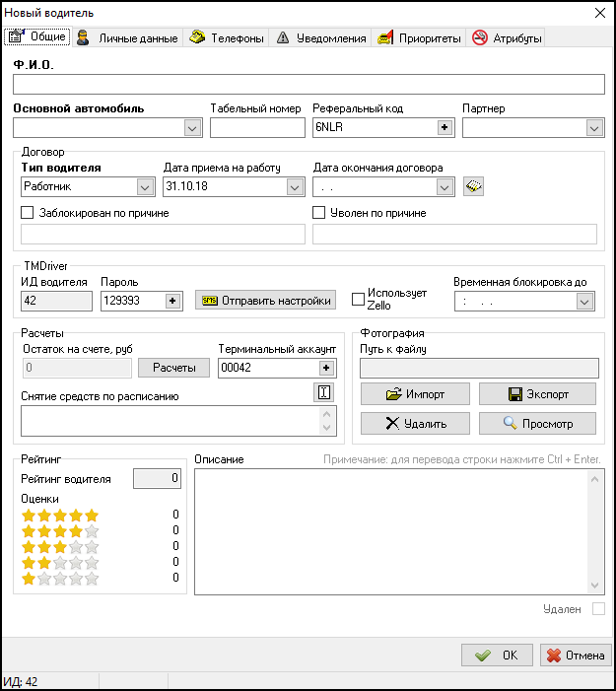Open the 'Приоритеты' tab

(x=419, y=38)
